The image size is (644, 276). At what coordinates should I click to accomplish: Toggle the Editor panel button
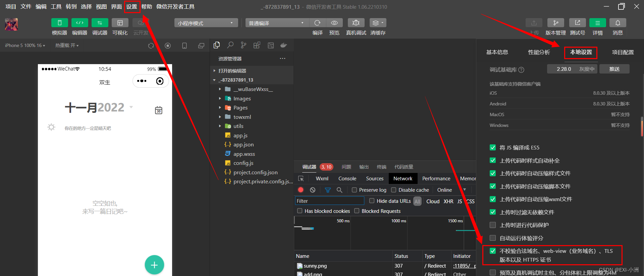click(80, 23)
